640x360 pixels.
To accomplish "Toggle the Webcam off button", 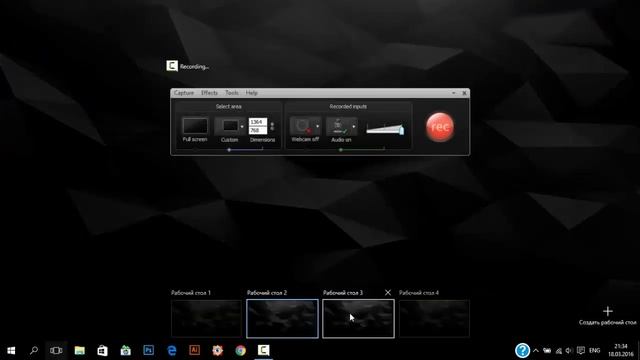I will click(x=302, y=126).
